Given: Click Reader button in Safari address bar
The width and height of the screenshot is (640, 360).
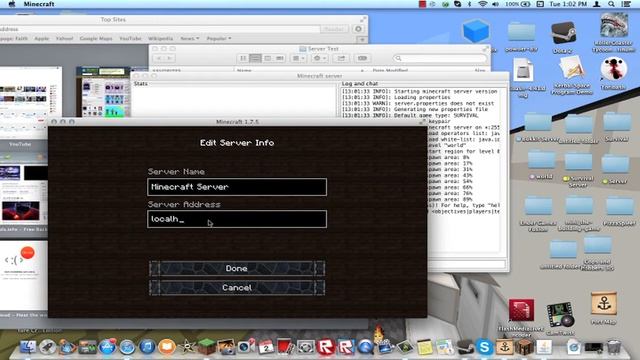Looking at the screenshot, I should (334, 29).
